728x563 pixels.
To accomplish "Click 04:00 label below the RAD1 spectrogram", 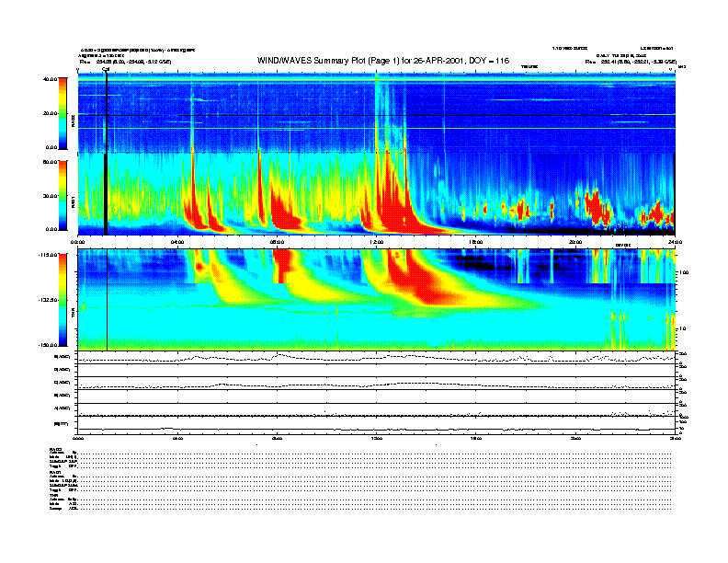I will click(x=177, y=242).
